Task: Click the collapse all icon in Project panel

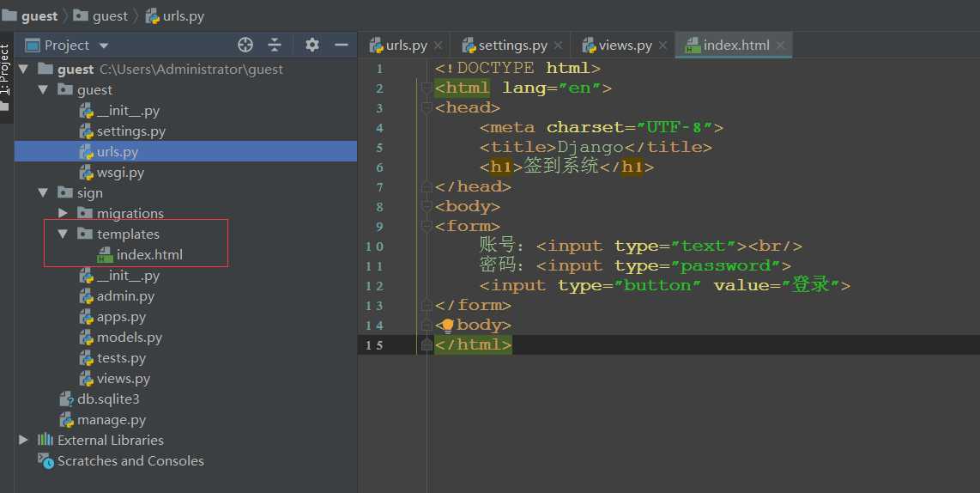Action: pos(275,45)
